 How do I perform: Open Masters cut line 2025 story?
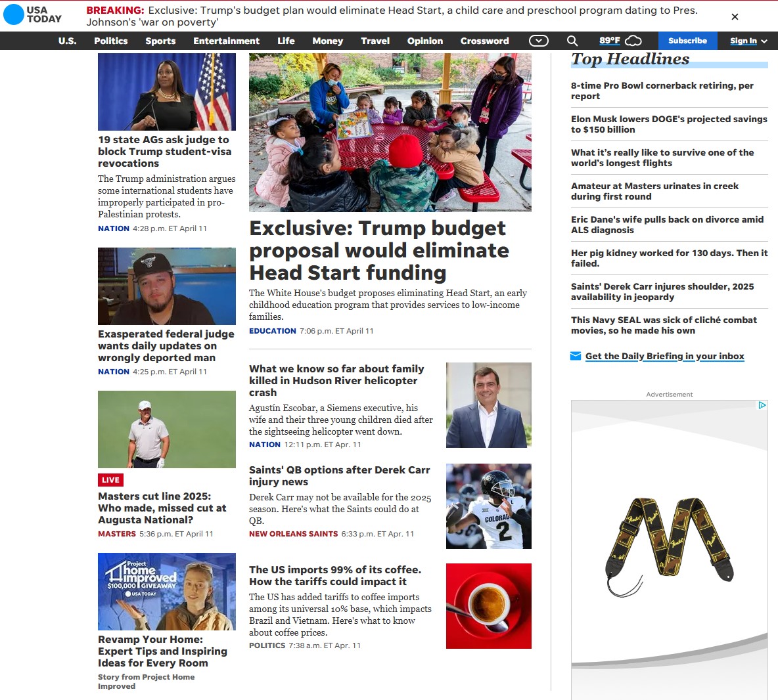pos(162,508)
